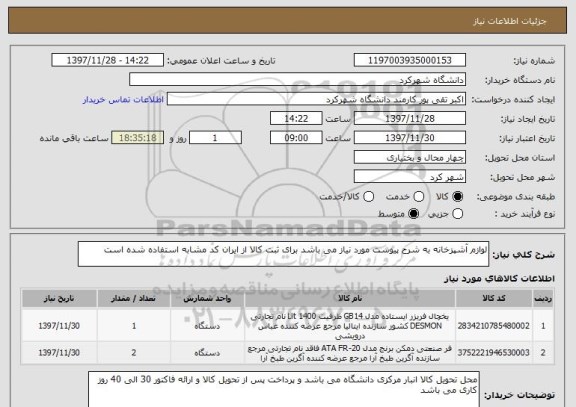Image resolution: width=576 pixels, height=407 pixels.
Task: Click the ساعت باقی مانده label
Action: (74, 138)
